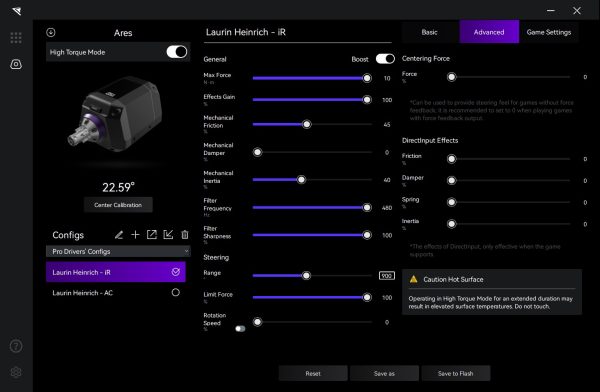600x392 pixels.
Task: Open help from sidebar question icon
Action: click(16, 346)
